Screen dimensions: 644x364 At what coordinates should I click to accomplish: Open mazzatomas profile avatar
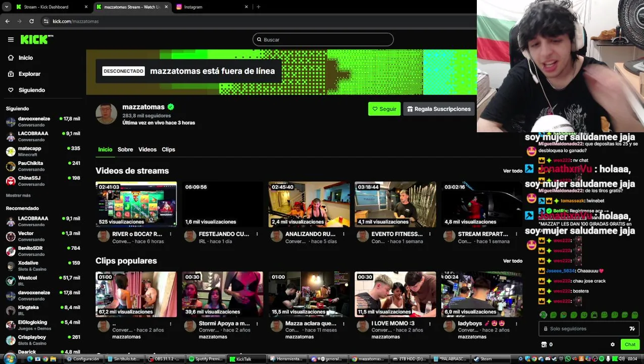(x=106, y=114)
